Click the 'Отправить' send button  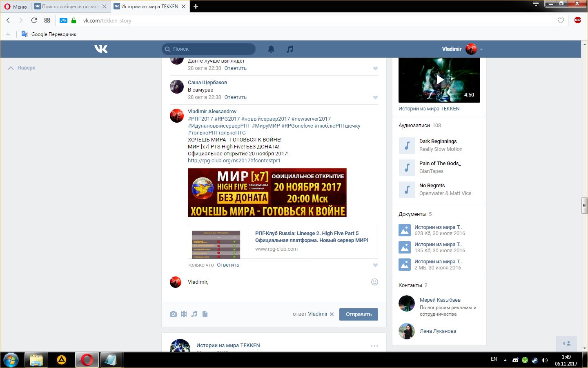point(359,314)
